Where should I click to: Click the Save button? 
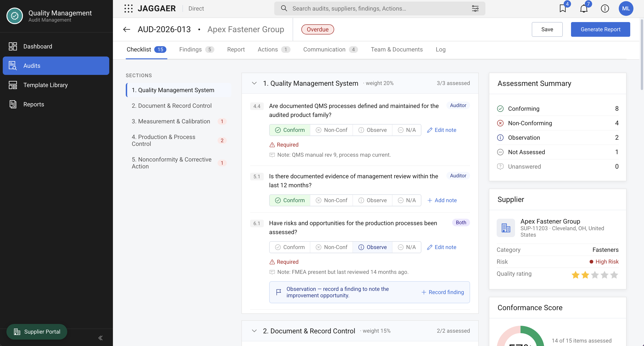click(x=547, y=29)
